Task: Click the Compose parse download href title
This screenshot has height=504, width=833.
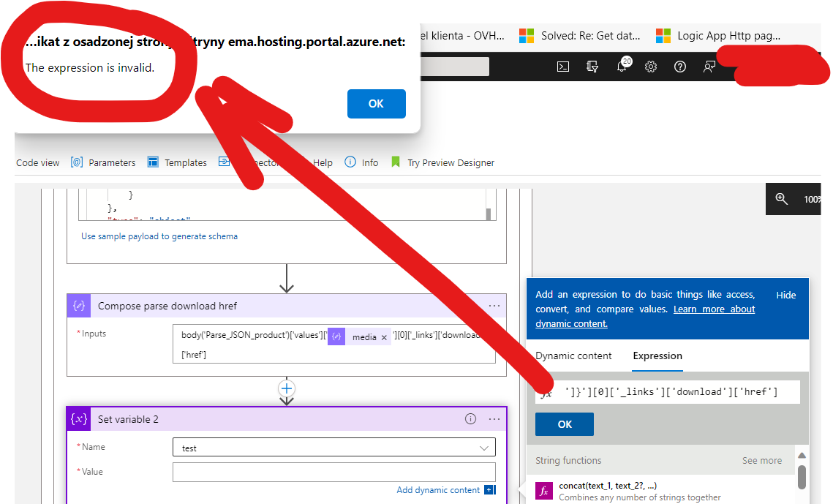Action: [x=167, y=306]
